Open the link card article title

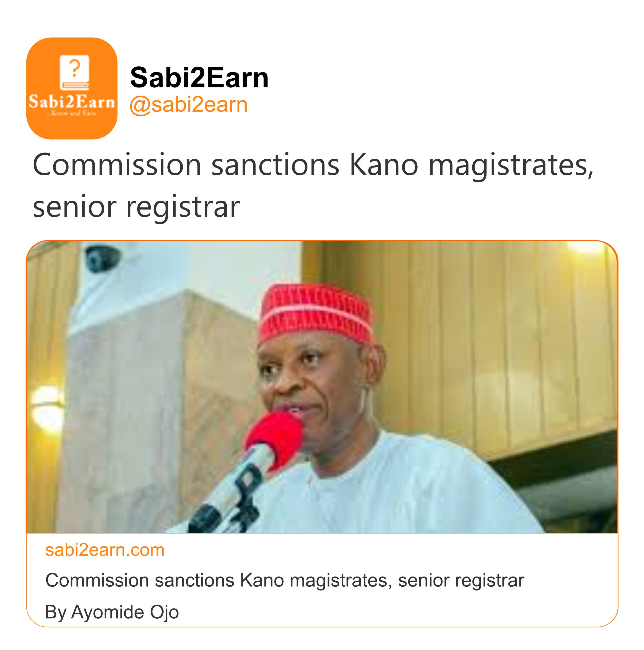click(x=284, y=580)
